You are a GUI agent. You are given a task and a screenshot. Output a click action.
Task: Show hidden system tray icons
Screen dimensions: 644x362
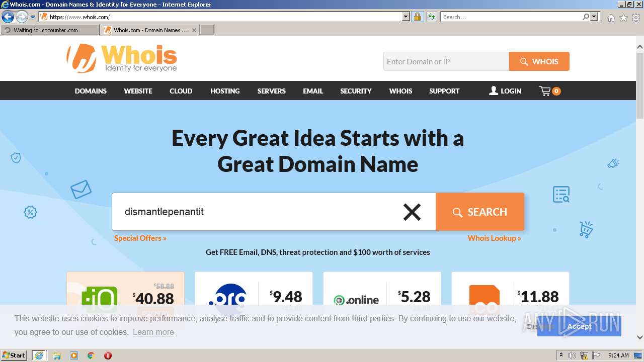(x=561, y=355)
